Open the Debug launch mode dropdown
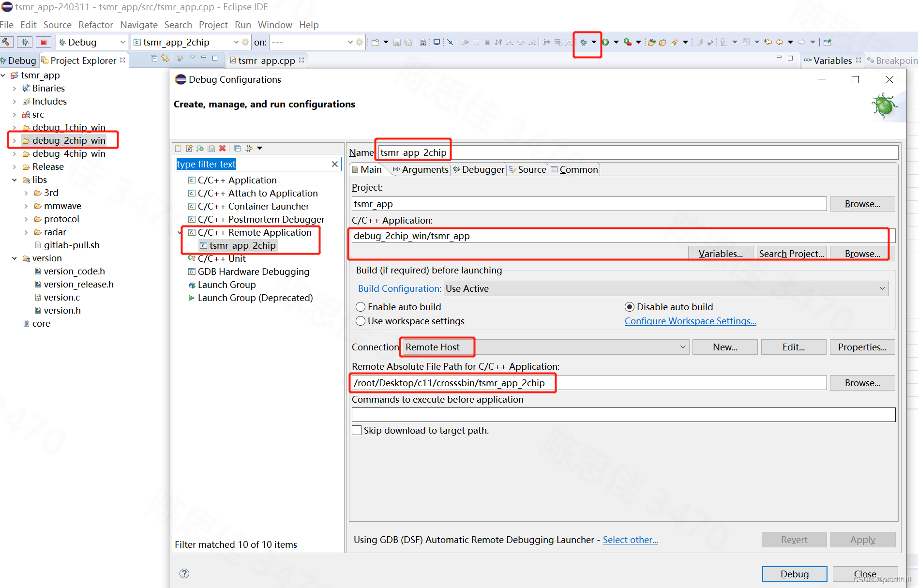 [x=122, y=42]
